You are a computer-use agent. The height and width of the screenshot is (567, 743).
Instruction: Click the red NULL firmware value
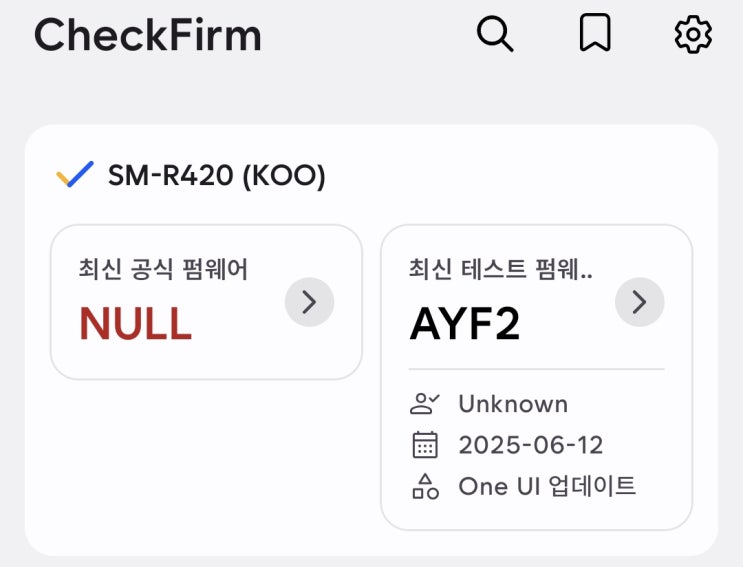[x=135, y=324]
